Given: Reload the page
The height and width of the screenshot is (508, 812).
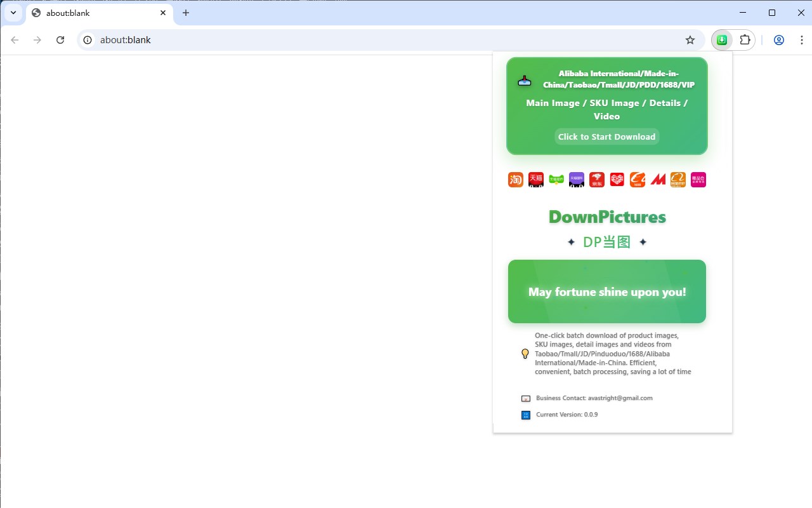Looking at the screenshot, I should (x=60, y=40).
